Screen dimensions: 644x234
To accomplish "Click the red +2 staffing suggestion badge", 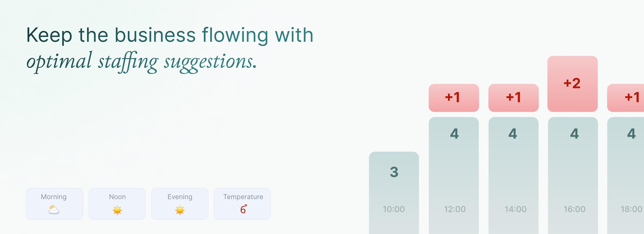I will pyautogui.click(x=572, y=84).
